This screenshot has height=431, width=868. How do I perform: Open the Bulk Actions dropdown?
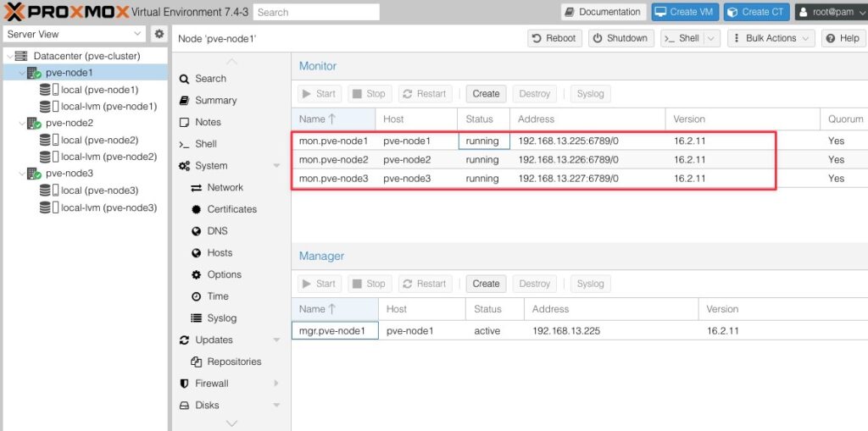[771, 38]
